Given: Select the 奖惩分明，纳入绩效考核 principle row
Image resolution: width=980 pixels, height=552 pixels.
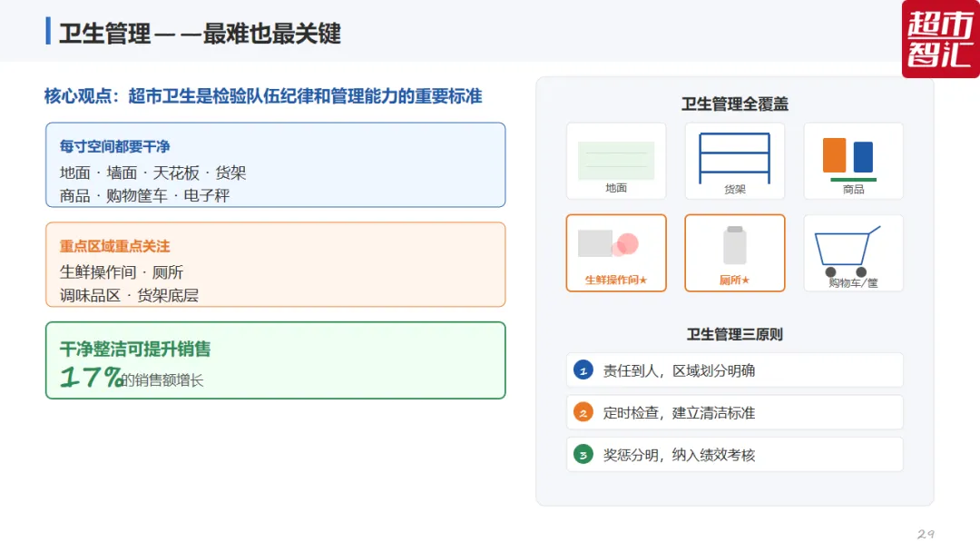Looking at the screenshot, I should 735,455.
